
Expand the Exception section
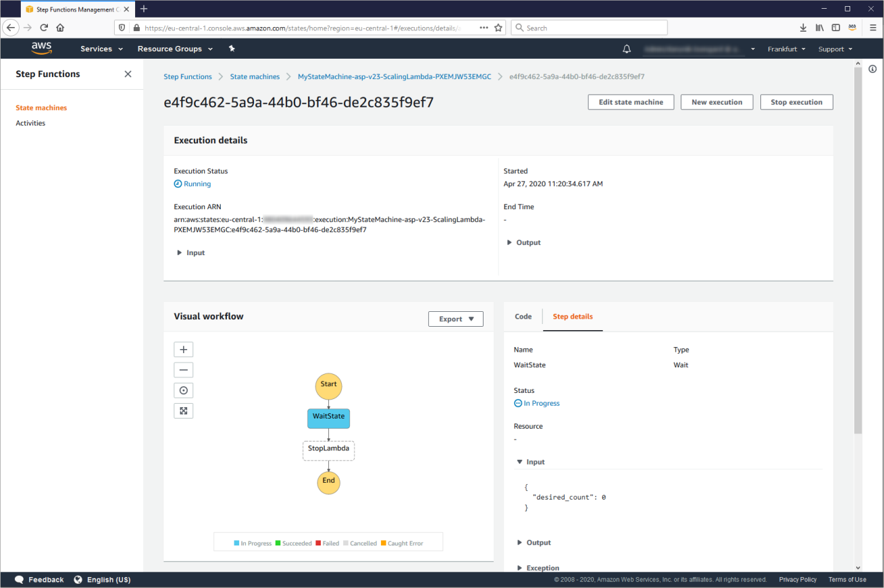pos(538,568)
